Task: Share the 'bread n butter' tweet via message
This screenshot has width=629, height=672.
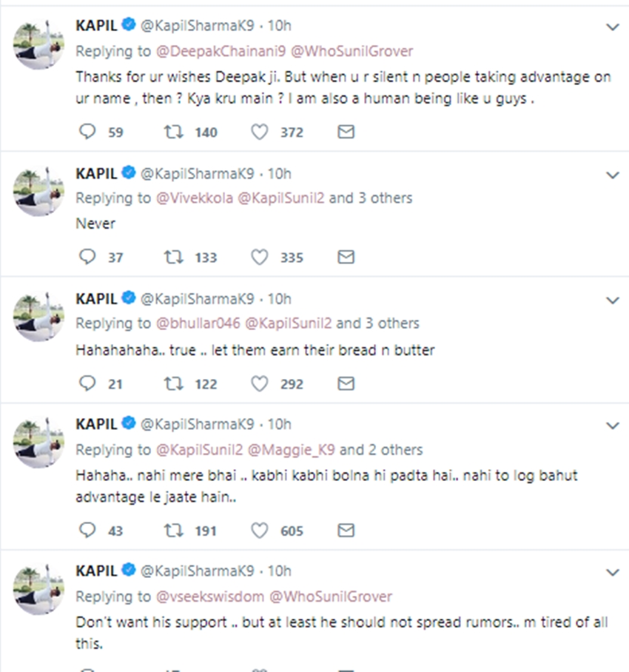Action: click(x=346, y=383)
